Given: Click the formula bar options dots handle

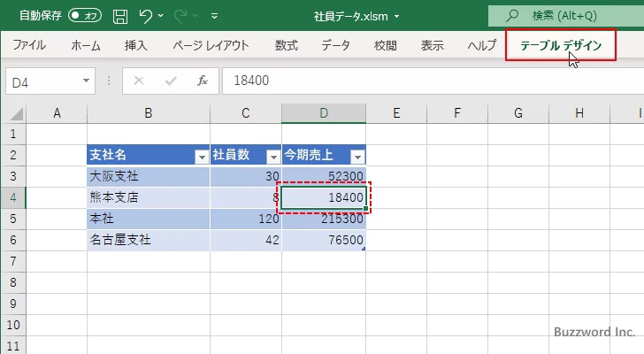Looking at the screenshot, I should pos(109,81).
